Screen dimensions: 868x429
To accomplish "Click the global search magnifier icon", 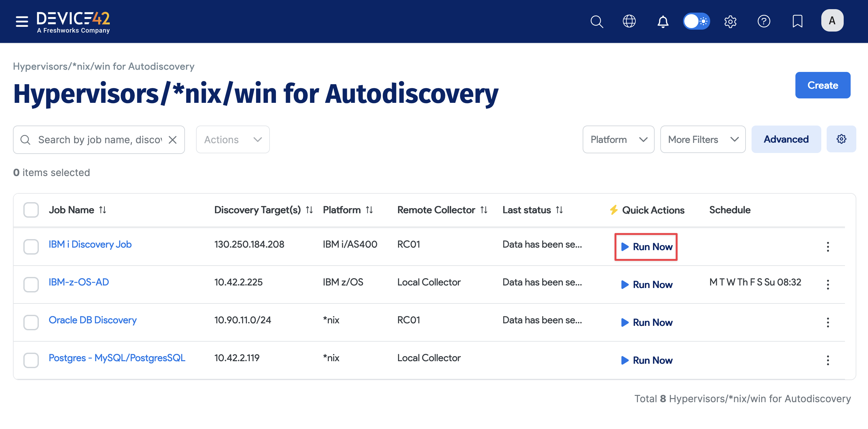I will [597, 21].
